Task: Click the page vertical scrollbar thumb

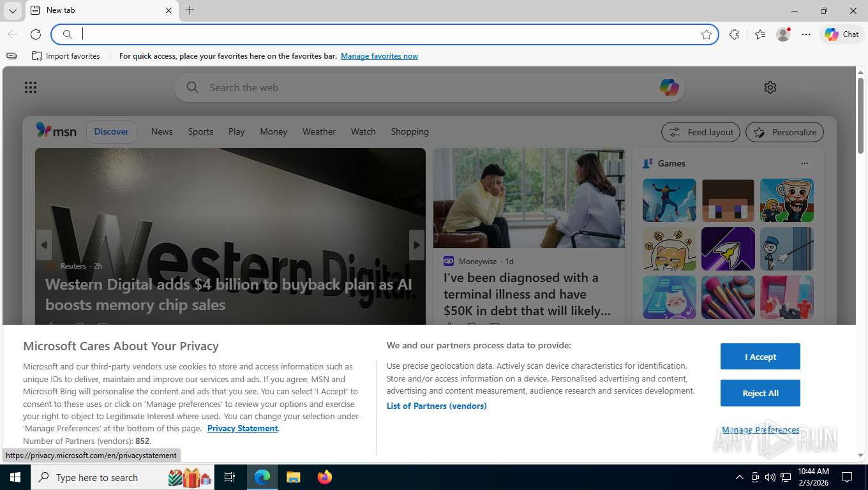Action: [x=860, y=115]
